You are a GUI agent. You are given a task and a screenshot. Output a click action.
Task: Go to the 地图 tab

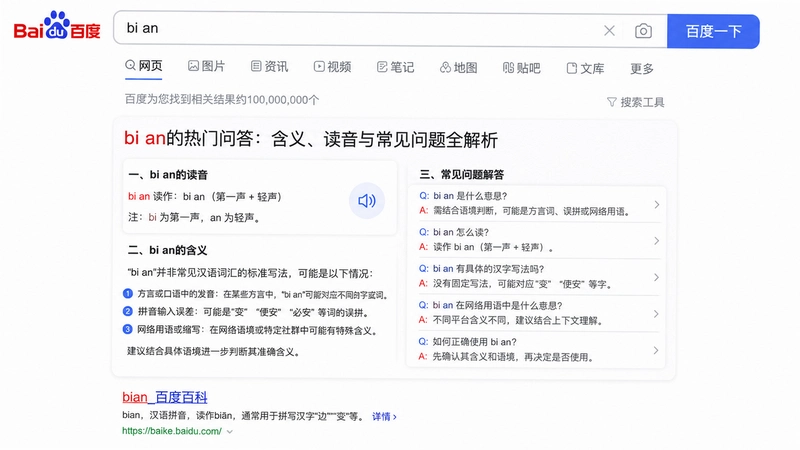click(x=458, y=68)
